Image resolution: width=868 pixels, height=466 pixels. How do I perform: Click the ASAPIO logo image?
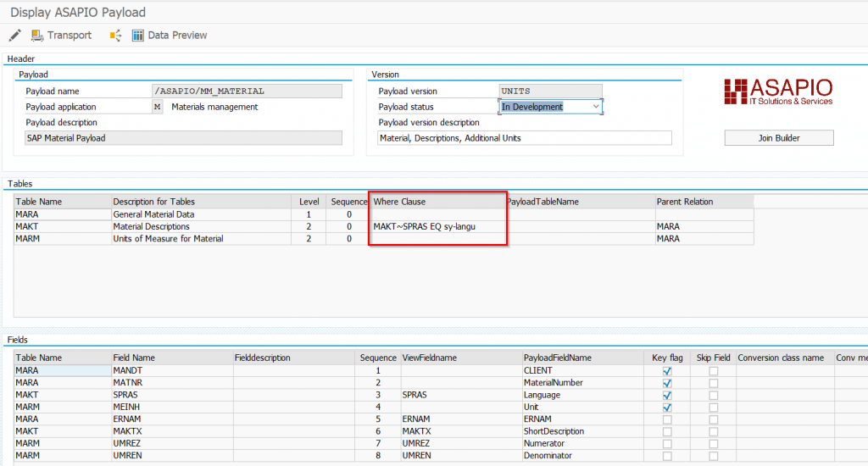(778, 92)
